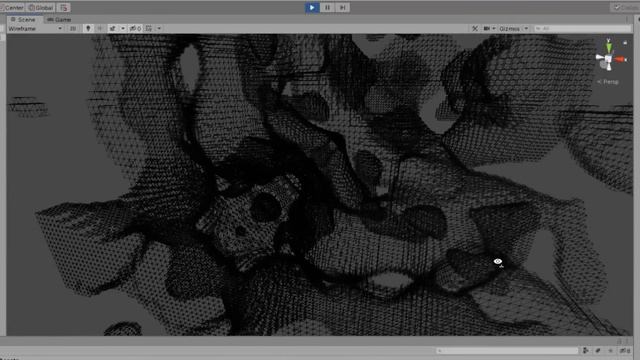640x360 pixels.
Task: Click the Play button
Action: pyautogui.click(x=312, y=7)
